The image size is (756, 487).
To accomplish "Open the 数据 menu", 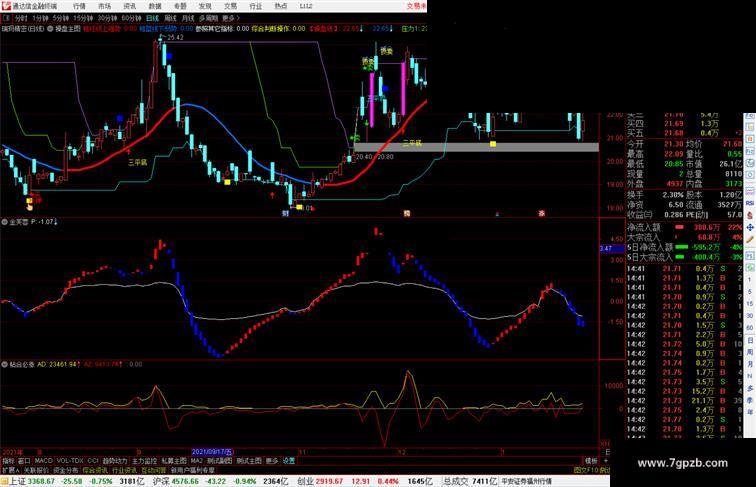I will click(155, 6).
